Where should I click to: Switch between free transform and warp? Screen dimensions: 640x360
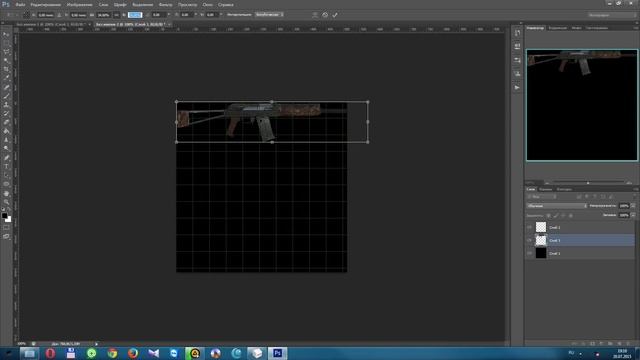coord(315,15)
